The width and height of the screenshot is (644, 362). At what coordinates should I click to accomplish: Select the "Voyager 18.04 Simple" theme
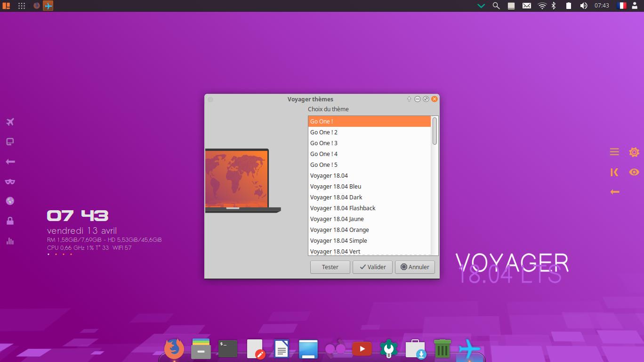tap(370, 241)
